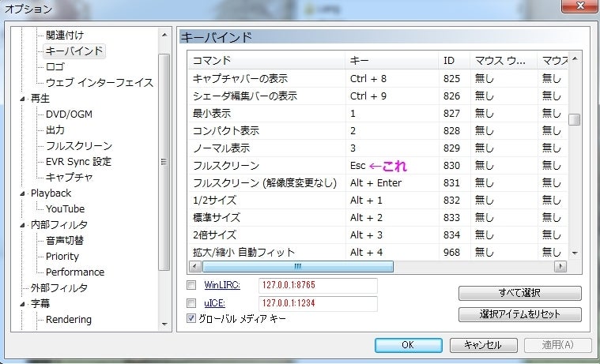
Task: Sort by the コマンド column header
Action: [x=266, y=61]
